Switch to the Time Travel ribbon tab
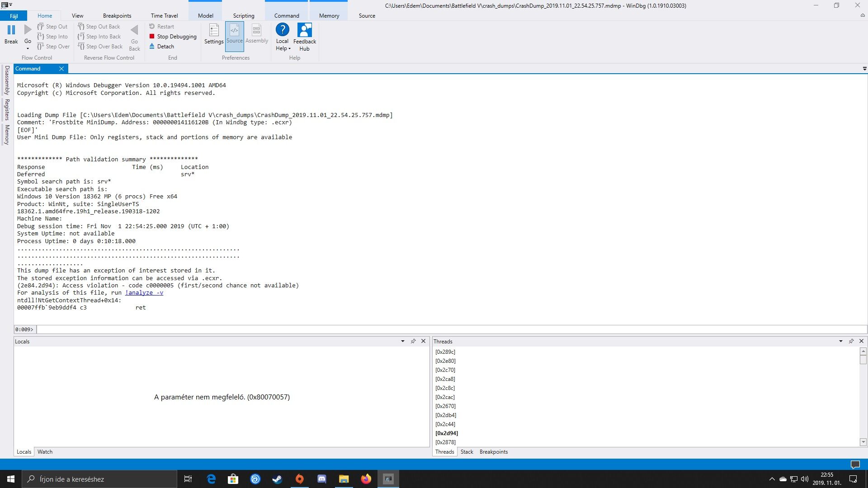The height and width of the screenshot is (488, 868). coord(164,15)
